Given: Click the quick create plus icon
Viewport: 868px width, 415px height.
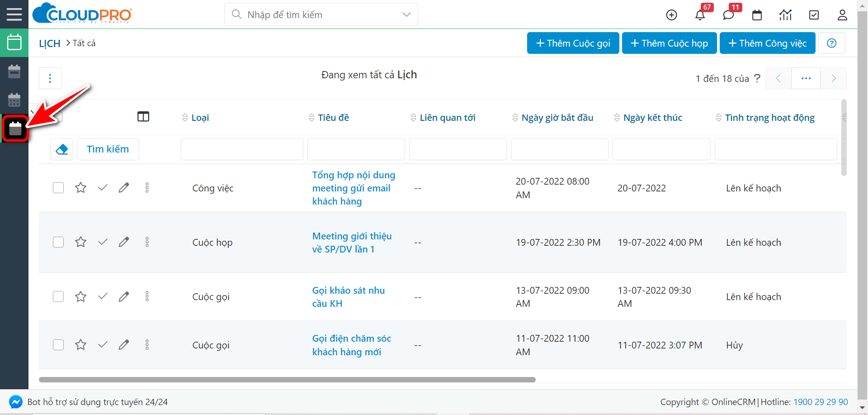Looking at the screenshot, I should click(671, 15).
